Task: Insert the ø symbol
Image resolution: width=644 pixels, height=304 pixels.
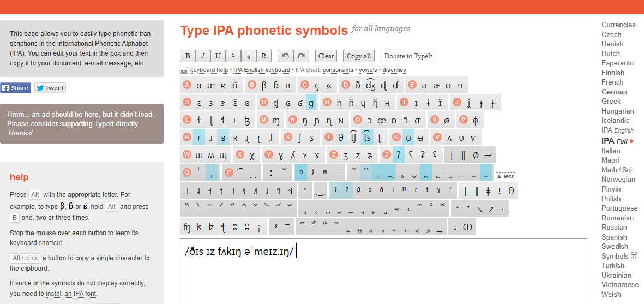Action: click(x=447, y=120)
